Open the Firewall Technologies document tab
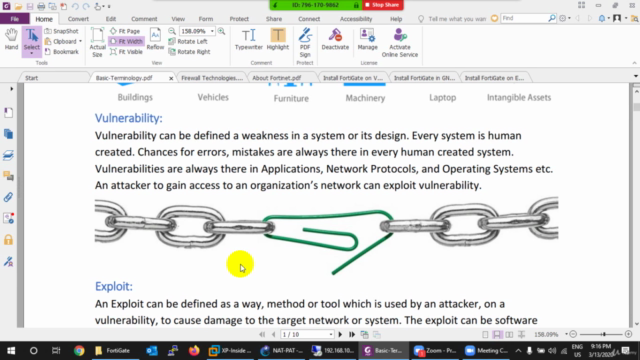640x360 pixels. point(212,78)
